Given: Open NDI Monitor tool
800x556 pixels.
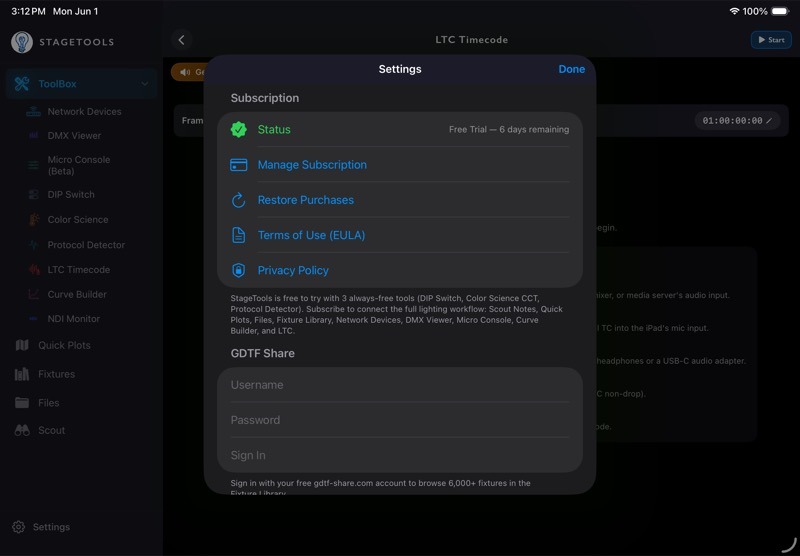Looking at the screenshot, I should (73, 319).
